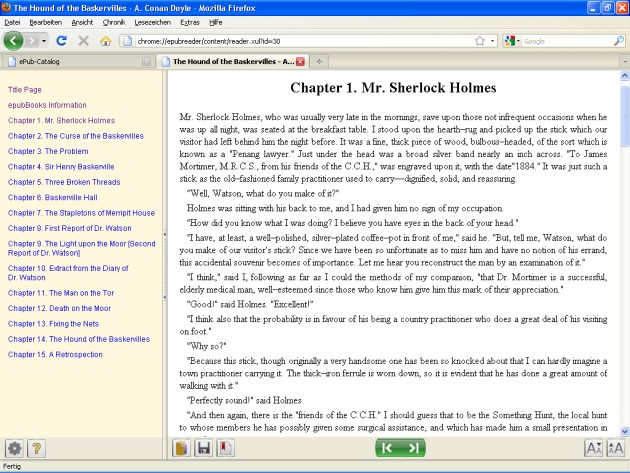
Task: Jump to previous chapter with green button
Action: 387,448
